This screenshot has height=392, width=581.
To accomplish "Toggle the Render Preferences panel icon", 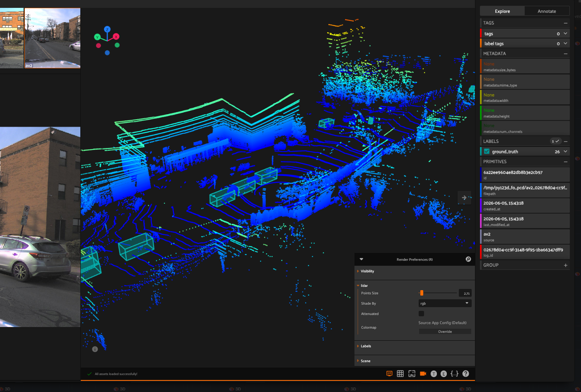I will point(389,373).
